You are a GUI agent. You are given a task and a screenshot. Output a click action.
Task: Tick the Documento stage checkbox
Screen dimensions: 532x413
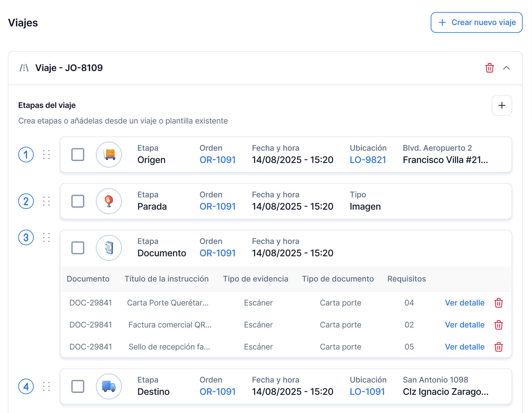coord(78,248)
